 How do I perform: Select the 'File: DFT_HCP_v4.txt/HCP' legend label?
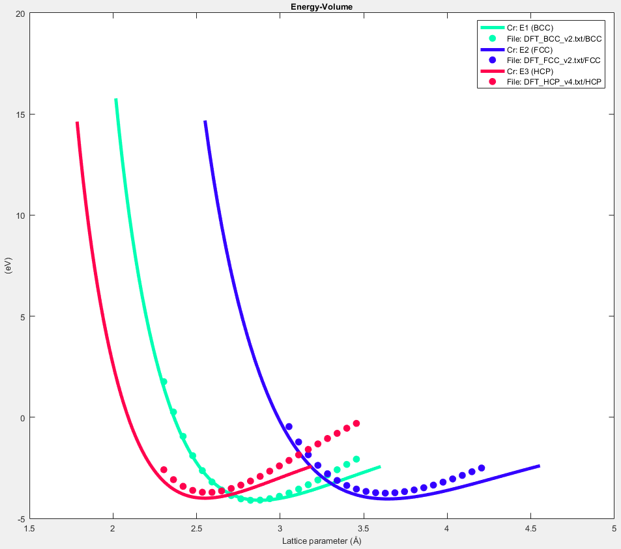coord(555,82)
